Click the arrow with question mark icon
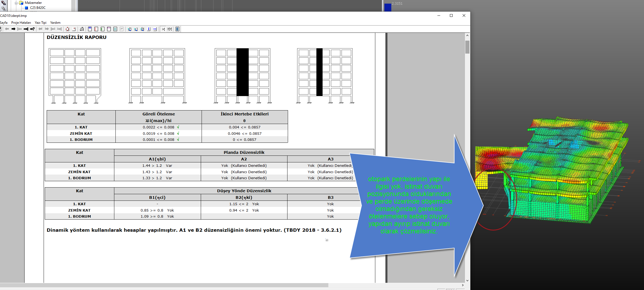644x290 pixels. pos(32,29)
